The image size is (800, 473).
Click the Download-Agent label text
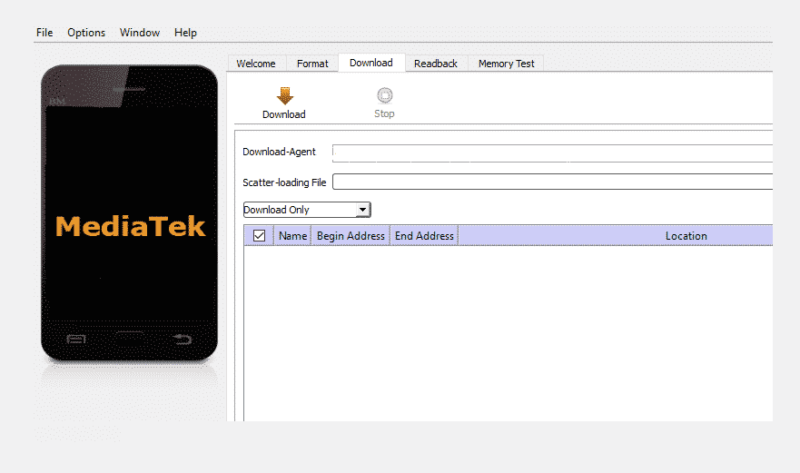point(279,152)
